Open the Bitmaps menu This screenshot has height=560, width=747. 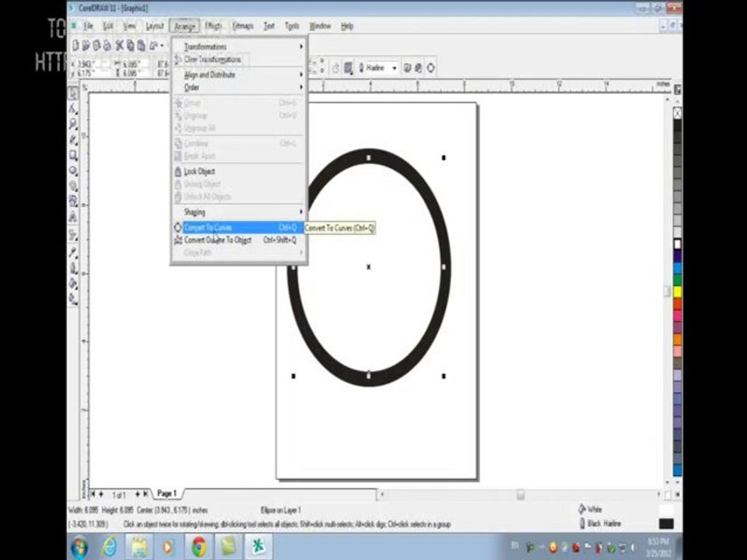243,26
